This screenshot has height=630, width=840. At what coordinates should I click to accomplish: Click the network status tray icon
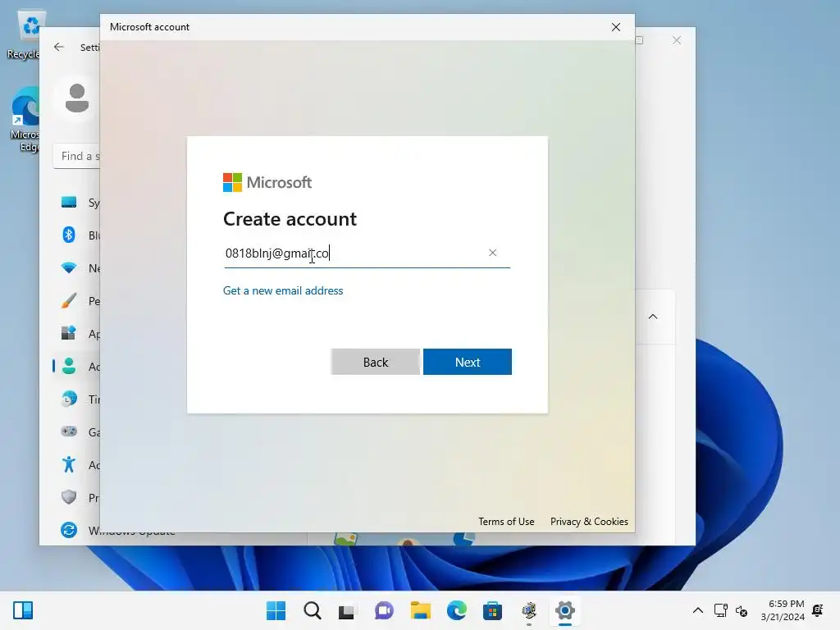[720, 610]
